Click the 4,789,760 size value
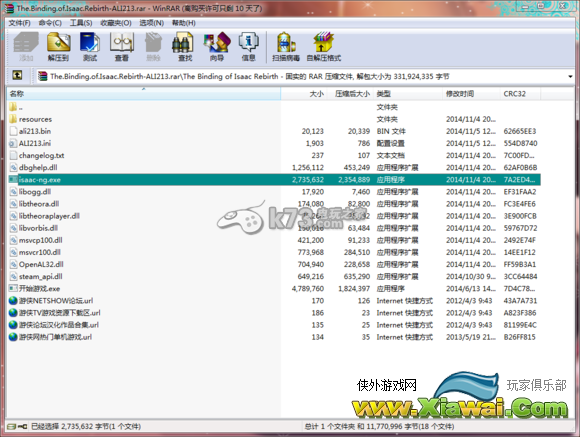Image resolution: width=580 pixels, height=437 pixels. 308,288
